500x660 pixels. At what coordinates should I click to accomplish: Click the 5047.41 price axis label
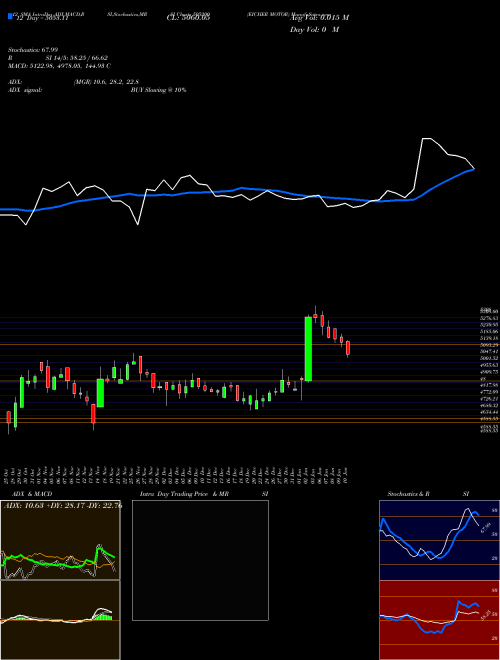[489, 351]
